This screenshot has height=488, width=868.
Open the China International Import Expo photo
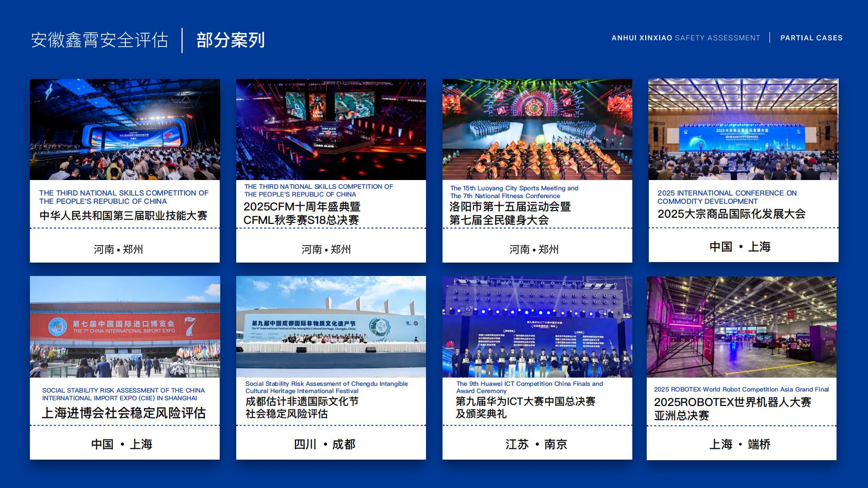tap(125, 327)
